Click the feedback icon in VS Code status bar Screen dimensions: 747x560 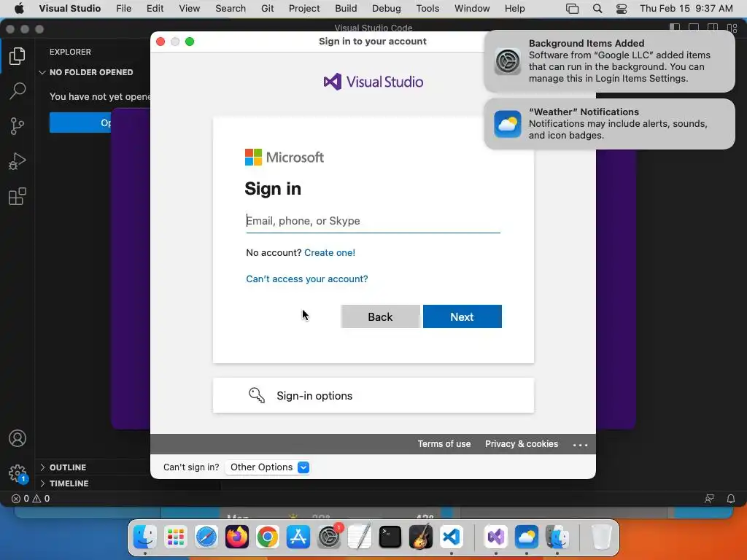pyautogui.click(x=709, y=499)
